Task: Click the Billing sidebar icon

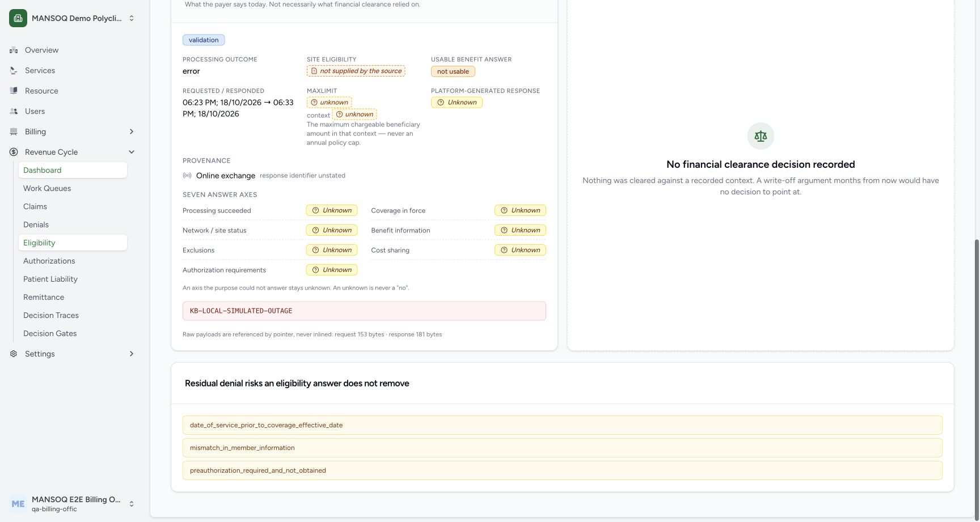Action: (14, 131)
